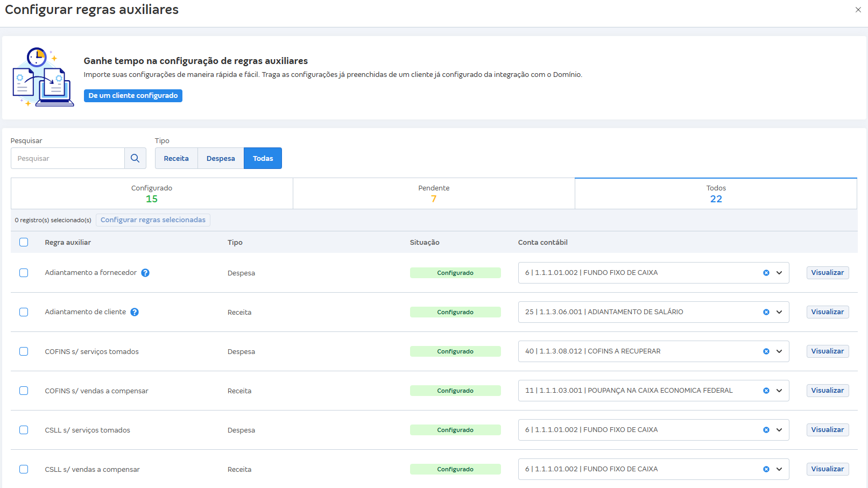Select the CSLL s/ vendas a compensar checkbox
The height and width of the screenshot is (488, 868).
pos(24,469)
